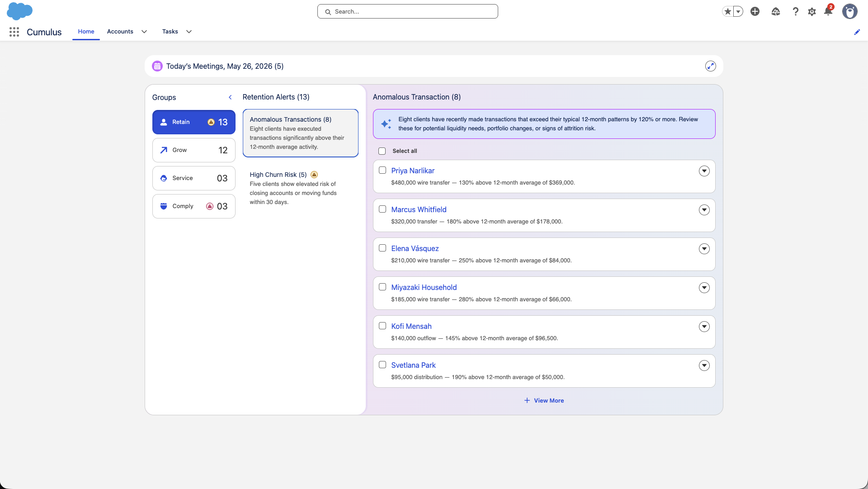This screenshot has width=868, height=489.
Task: Check the Select all checkbox
Action: 382,151
